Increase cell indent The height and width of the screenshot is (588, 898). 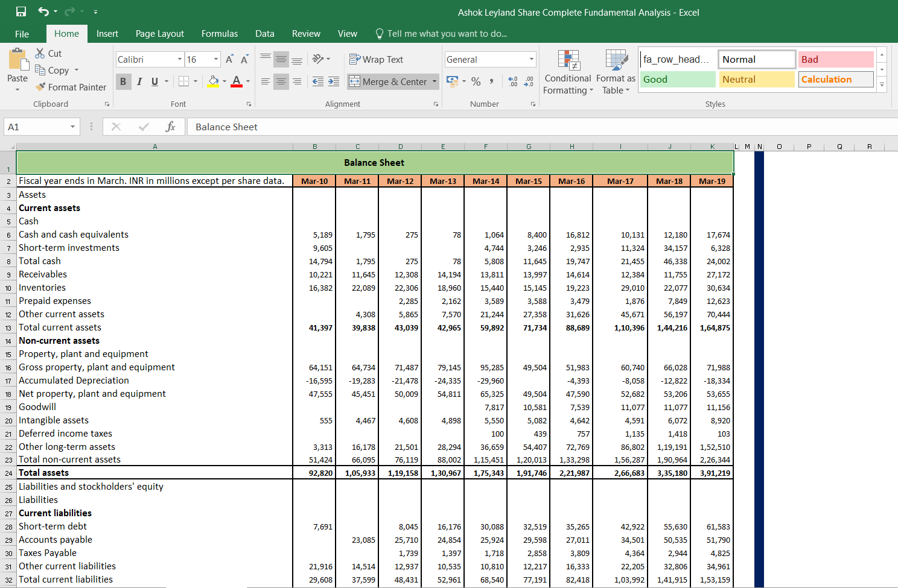pos(334,81)
